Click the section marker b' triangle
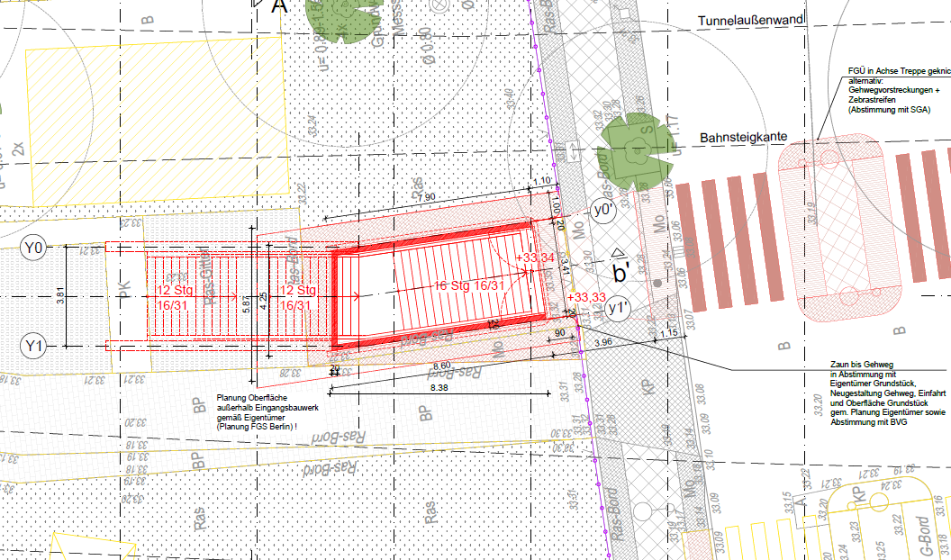Screen dimensions: 951x560 [x=620, y=266]
